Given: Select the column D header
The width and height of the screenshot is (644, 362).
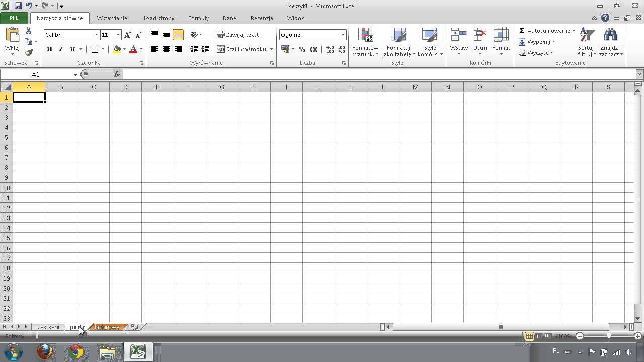Looking at the screenshot, I should pos(125,87).
